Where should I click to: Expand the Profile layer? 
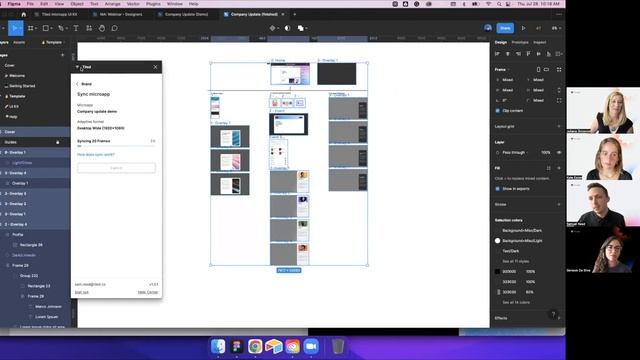7,235
